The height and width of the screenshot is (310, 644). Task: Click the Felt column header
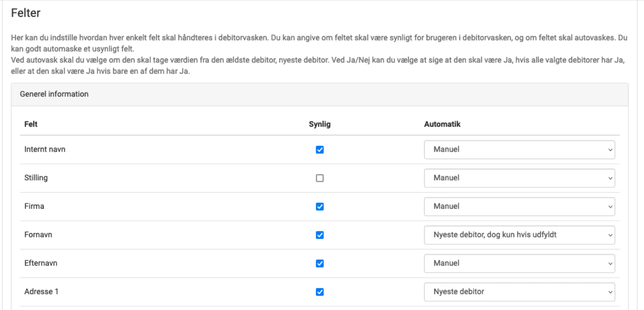[x=31, y=124]
